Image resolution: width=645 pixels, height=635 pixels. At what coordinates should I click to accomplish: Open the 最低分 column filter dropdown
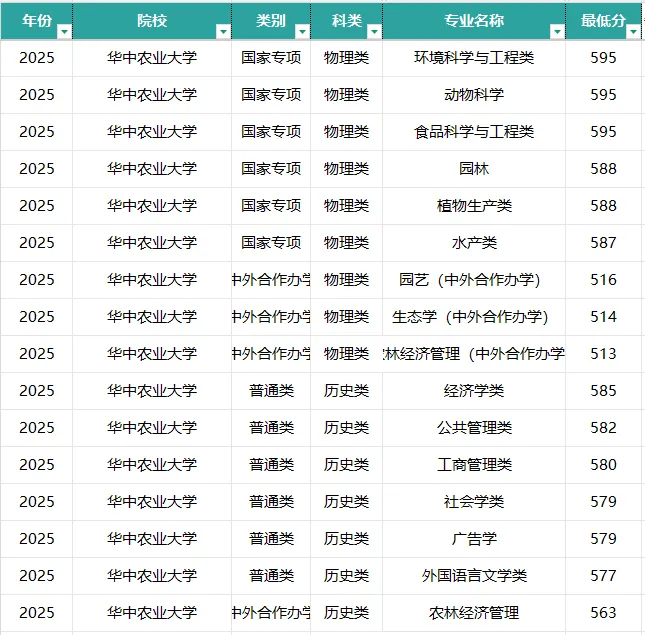(x=633, y=31)
